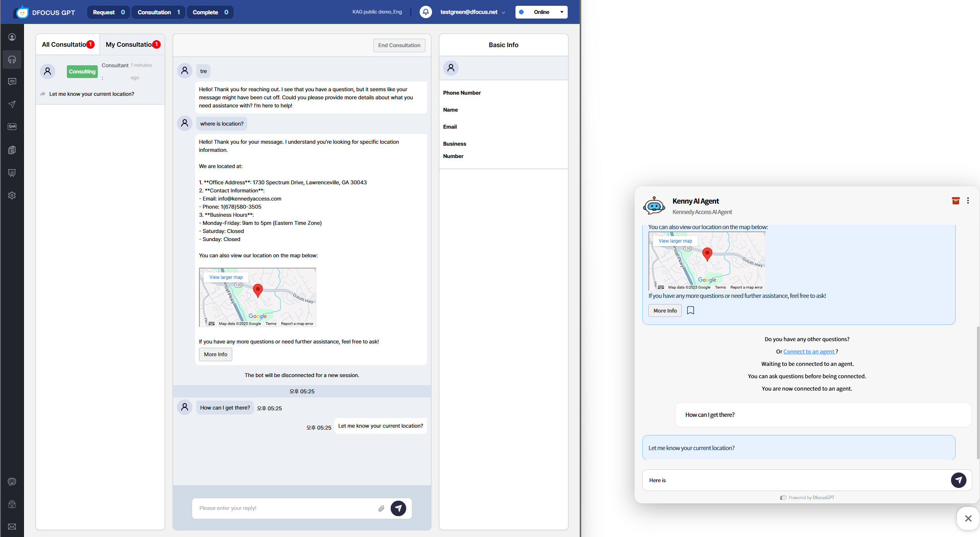Click the paperclip attachment icon

381,508
